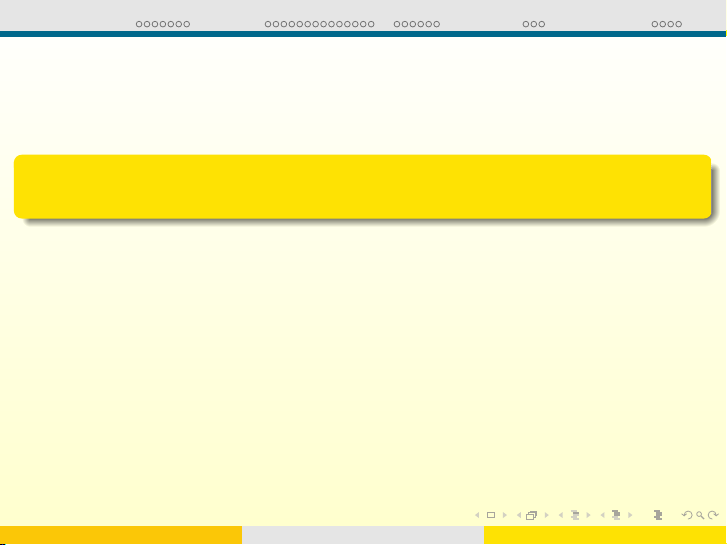
Task: Select last dot in the fourteen-dot group
Action: (371, 23)
